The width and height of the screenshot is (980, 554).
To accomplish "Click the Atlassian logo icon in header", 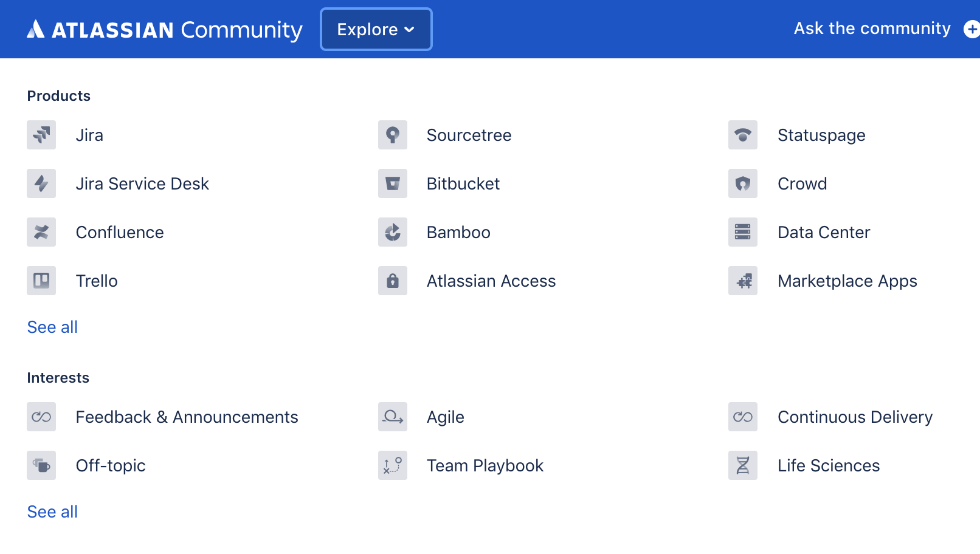I will pos(36,29).
